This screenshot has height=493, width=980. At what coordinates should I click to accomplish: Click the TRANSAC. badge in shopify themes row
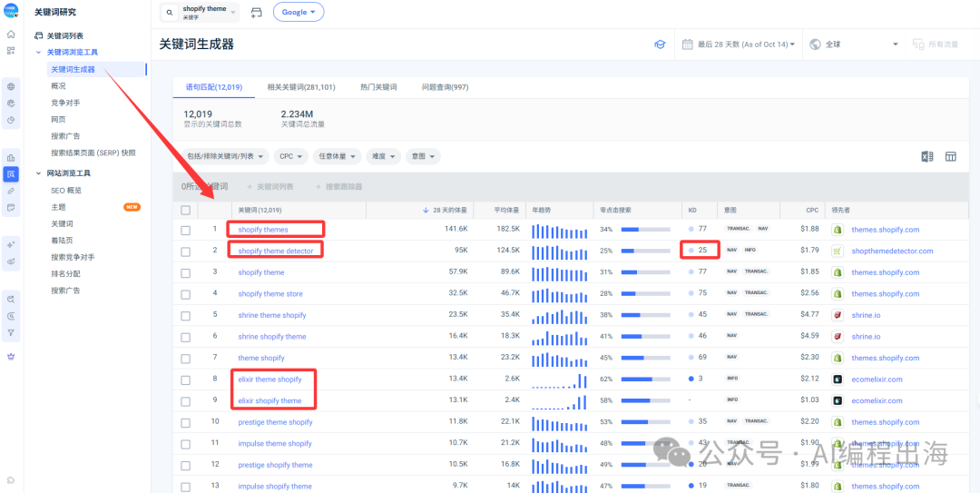[739, 230]
